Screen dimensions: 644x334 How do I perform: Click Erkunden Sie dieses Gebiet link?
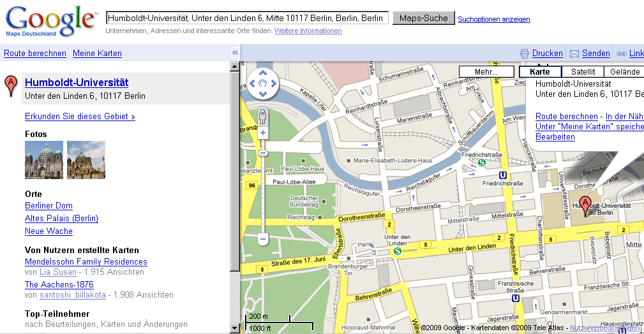click(80, 117)
